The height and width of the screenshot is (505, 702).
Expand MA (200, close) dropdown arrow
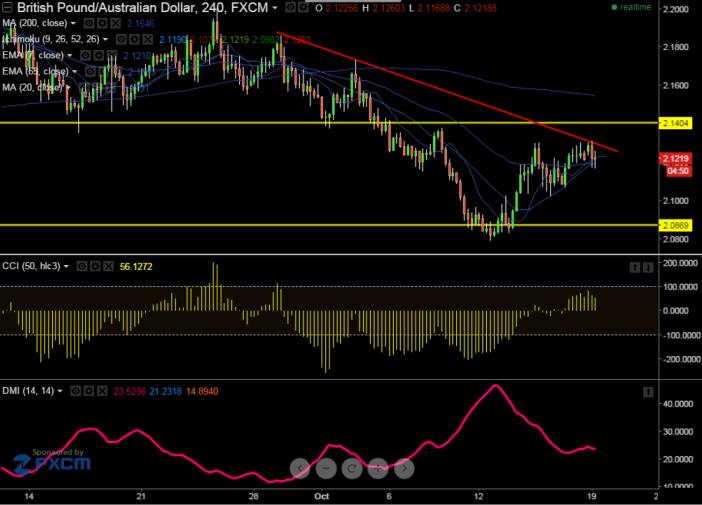pos(73,23)
